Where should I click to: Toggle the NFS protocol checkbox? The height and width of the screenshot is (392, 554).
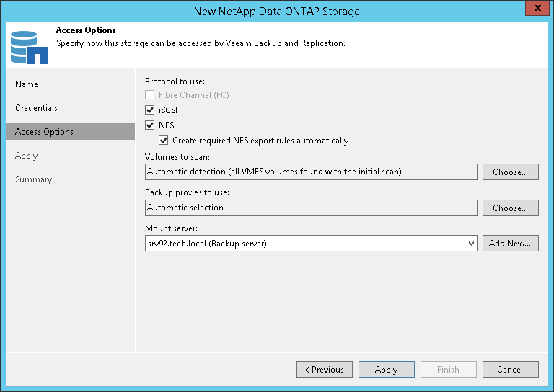pyautogui.click(x=150, y=125)
